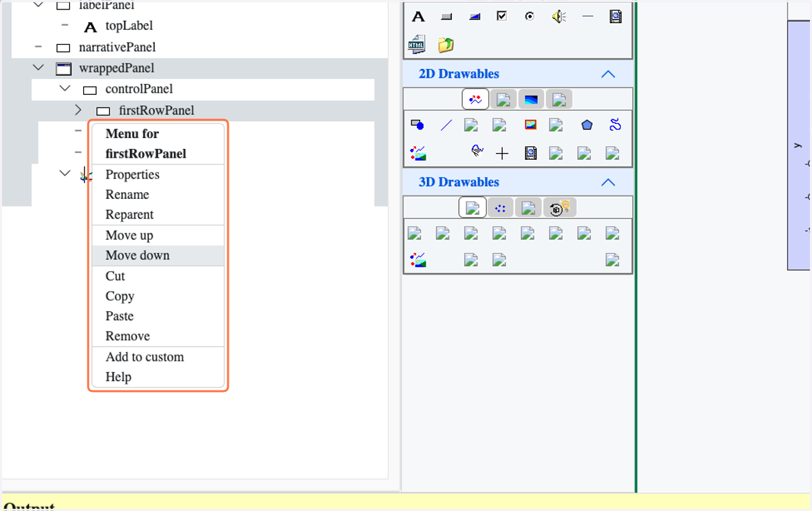Viewport: 812px width, 511px height.
Task: Choose Remove from the context menu
Action: [158, 336]
